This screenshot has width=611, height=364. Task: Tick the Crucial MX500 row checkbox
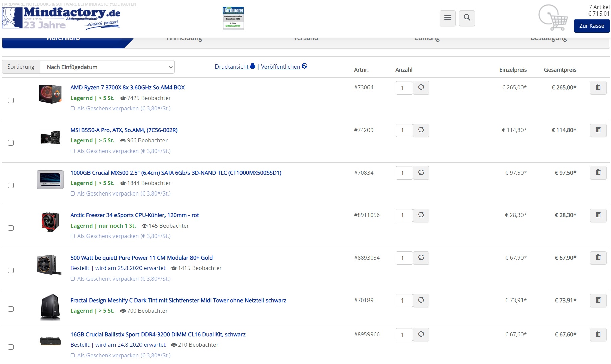[11, 185]
